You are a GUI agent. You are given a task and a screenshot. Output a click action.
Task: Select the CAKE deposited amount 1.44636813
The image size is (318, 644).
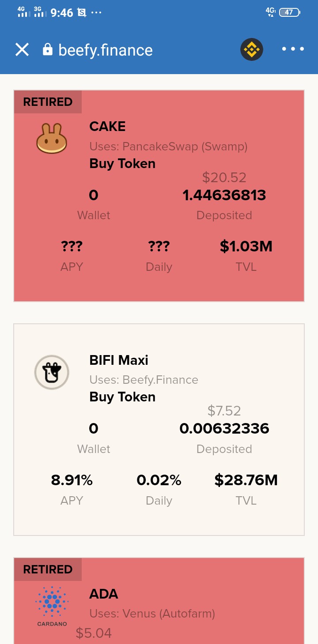coord(224,195)
